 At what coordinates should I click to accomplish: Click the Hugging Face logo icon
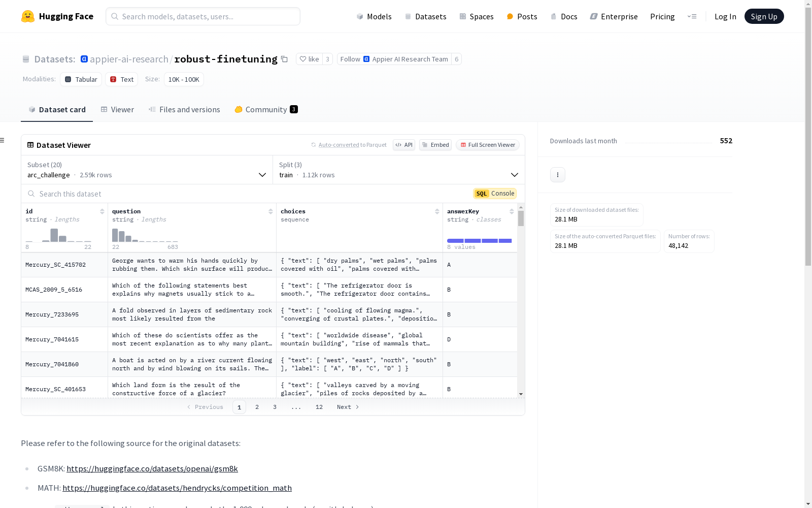click(x=28, y=16)
